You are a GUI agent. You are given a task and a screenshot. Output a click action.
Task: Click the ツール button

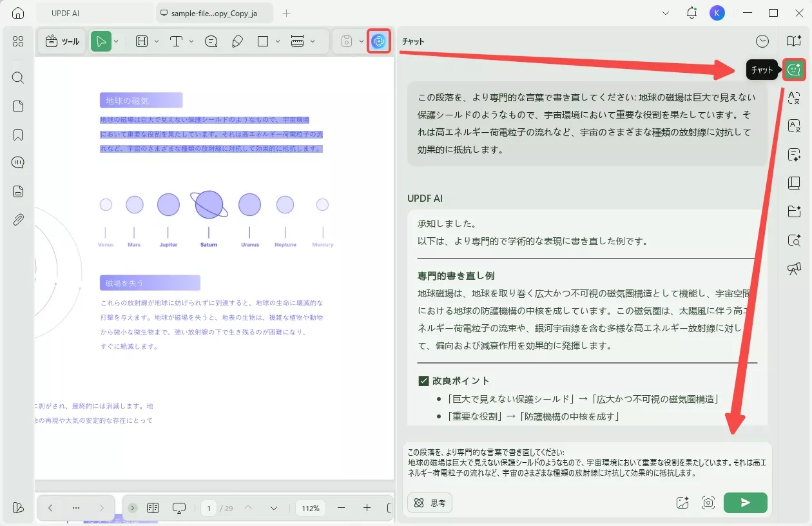coord(62,41)
